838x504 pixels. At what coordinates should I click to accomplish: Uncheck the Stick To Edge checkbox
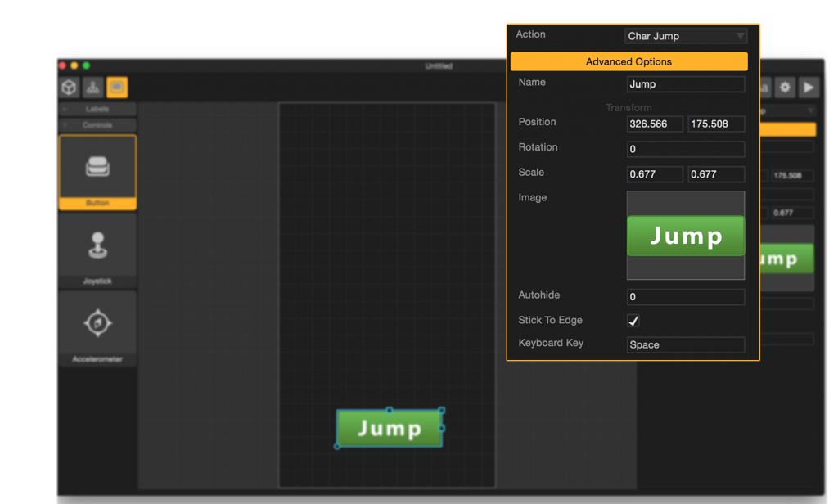(633, 321)
